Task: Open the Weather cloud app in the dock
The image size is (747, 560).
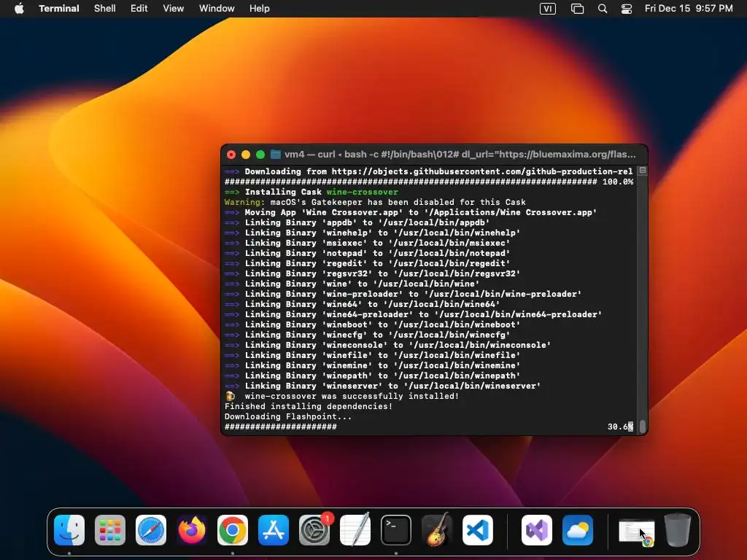Action: click(578, 530)
